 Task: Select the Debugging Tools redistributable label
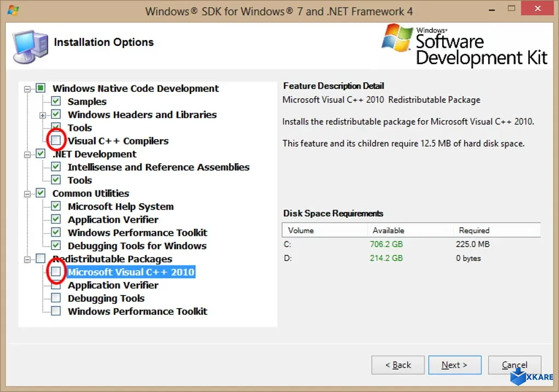click(106, 298)
